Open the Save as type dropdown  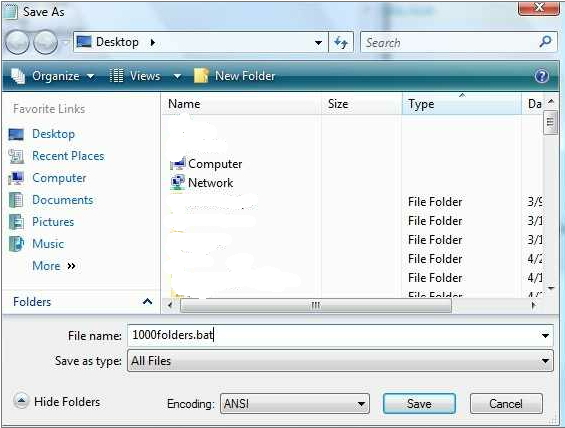[340, 361]
